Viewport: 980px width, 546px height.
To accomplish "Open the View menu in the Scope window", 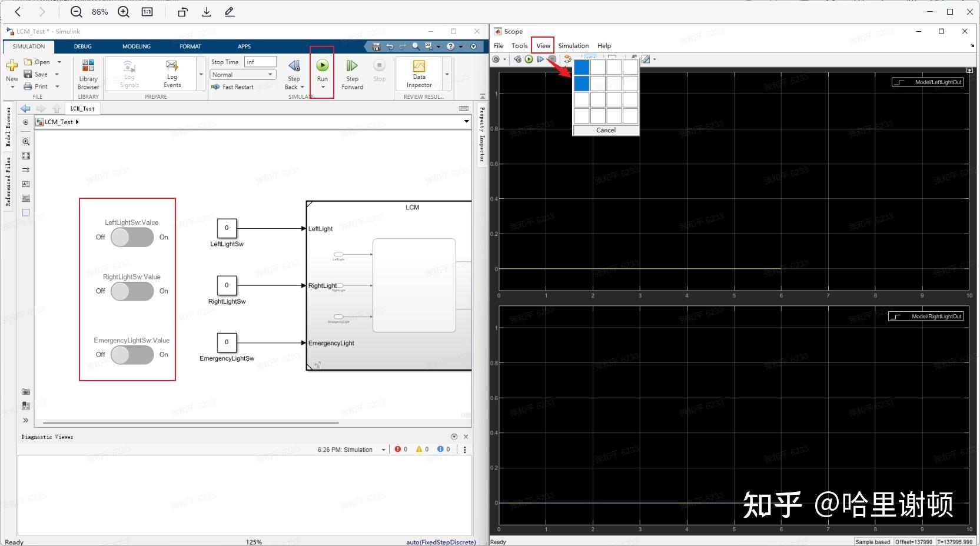I will pos(542,45).
